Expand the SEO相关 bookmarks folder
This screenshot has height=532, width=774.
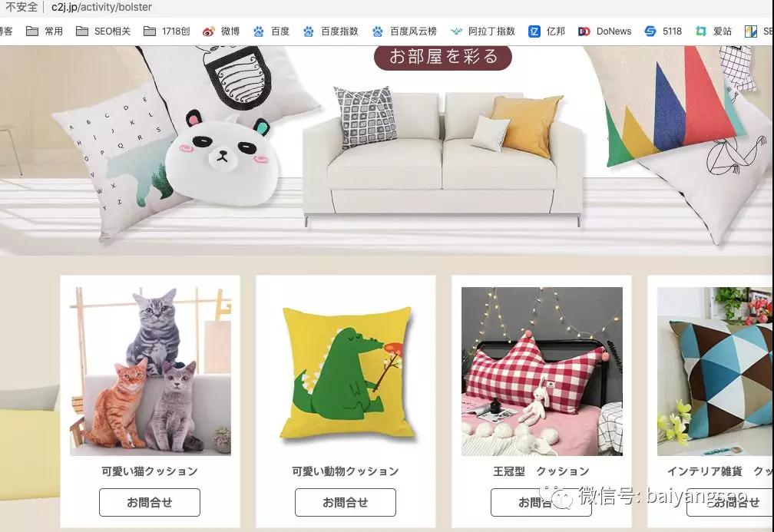pyautogui.click(x=103, y=31)
